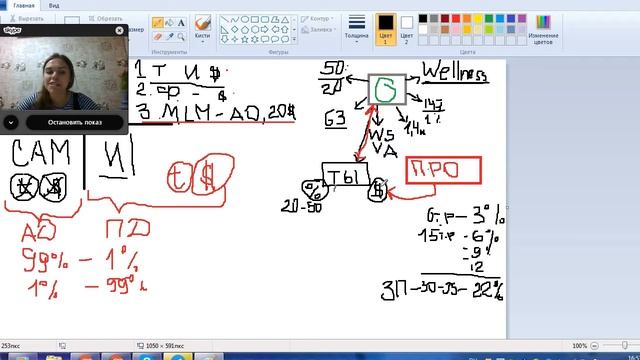The height and width of the screenshot is (360, 640).
Task: Pick the white color swatch
Action: tap(423, 29)
